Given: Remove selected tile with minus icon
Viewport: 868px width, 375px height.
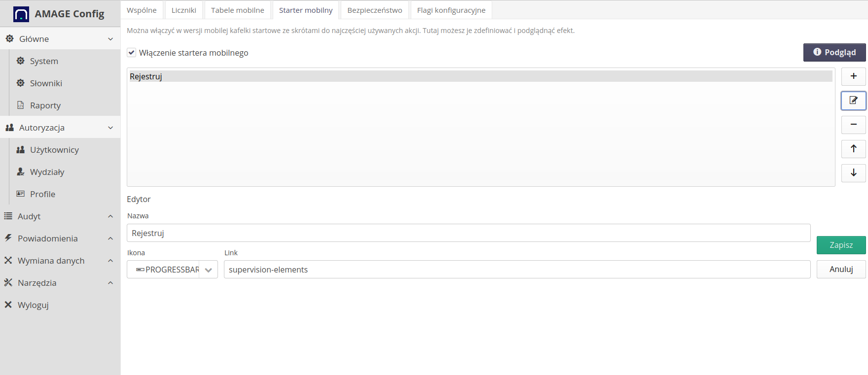Looking at the screenshot, I should [x=853, y=125].
